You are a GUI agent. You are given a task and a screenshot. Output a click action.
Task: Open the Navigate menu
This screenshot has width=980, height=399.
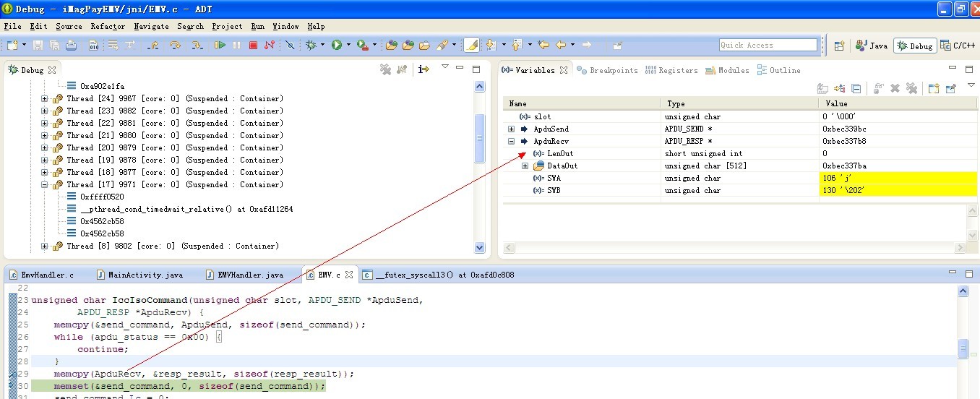tap(151, 26)
